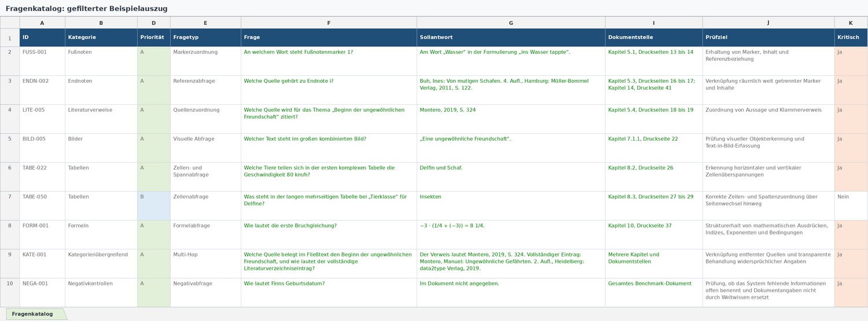
Task: Select row 7 header
Action: [10, 206]
